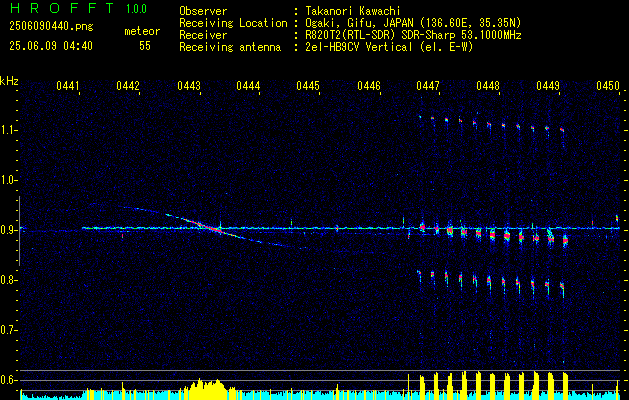The image size is (629, 400).
Task: Click the HROFFT program title
Action: click(x=62, y=8)
